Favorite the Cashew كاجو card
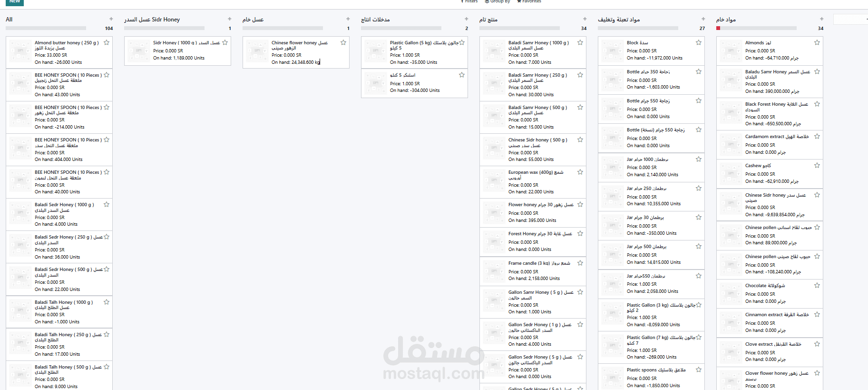This screenshot has width=868, height=390. 817,165
